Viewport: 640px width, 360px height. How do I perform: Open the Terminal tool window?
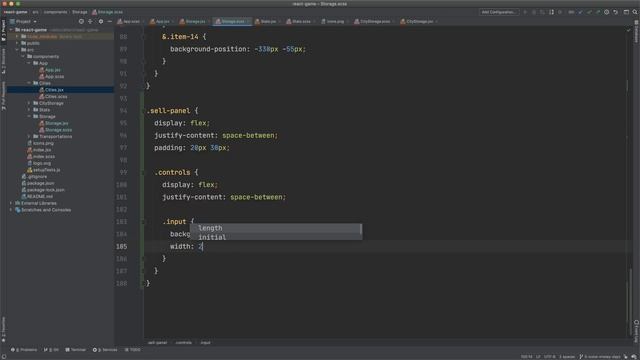(x=76, y=350)
